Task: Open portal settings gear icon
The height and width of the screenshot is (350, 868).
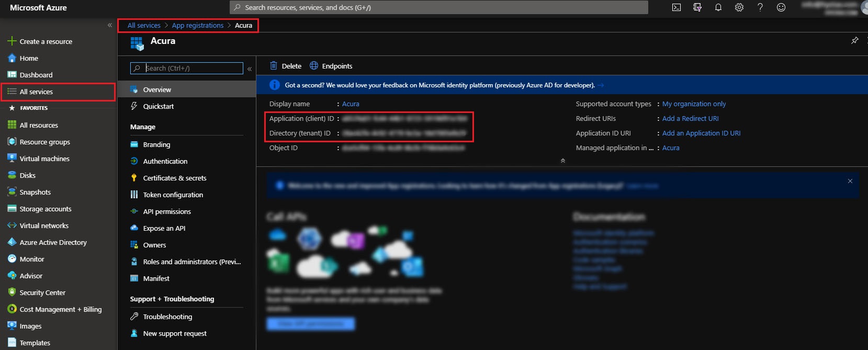Action: pos(739,7)
